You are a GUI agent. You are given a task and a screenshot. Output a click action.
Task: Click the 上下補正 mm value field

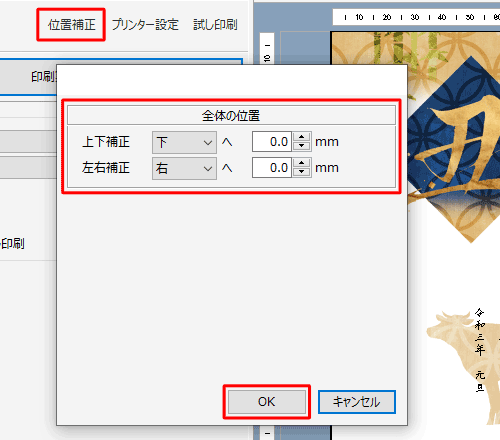[272, 142]
